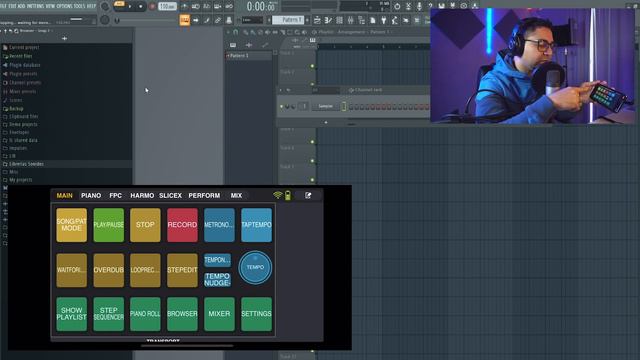Screen dimensions: 640x360
Task: Toggle Track 6 mute LED in playlist
Action: click(312, 161)
